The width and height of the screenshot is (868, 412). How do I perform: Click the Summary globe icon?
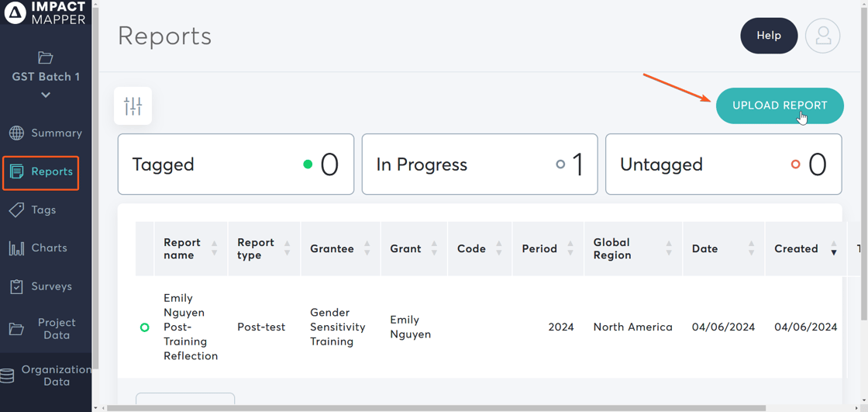click(16, 133)
